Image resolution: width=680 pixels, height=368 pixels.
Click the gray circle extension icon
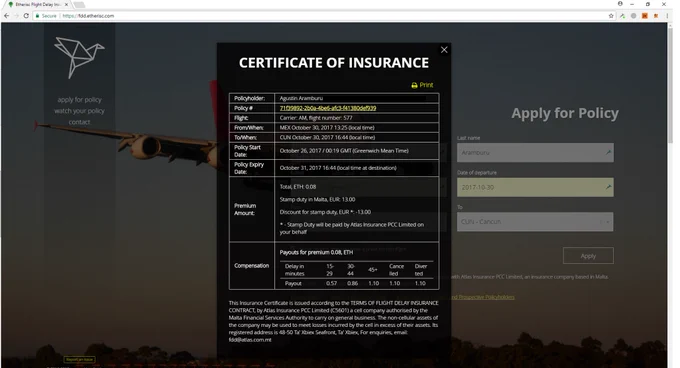pos(634,16)
